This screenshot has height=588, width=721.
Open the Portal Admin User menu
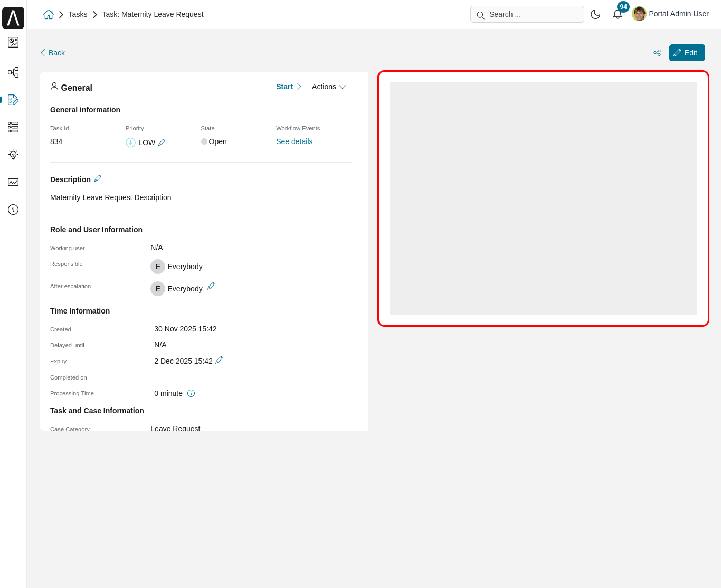pos(670,14)
